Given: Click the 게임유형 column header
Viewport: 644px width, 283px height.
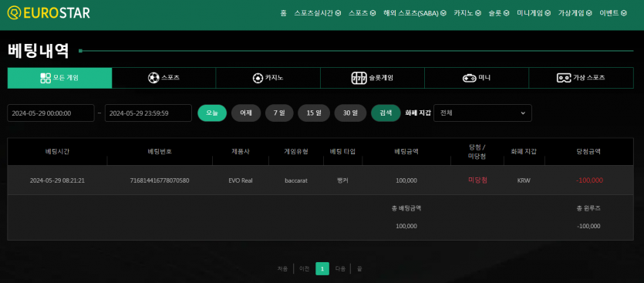Looking at the screenshot, I should pyautogui.click(x=296, y=151).
